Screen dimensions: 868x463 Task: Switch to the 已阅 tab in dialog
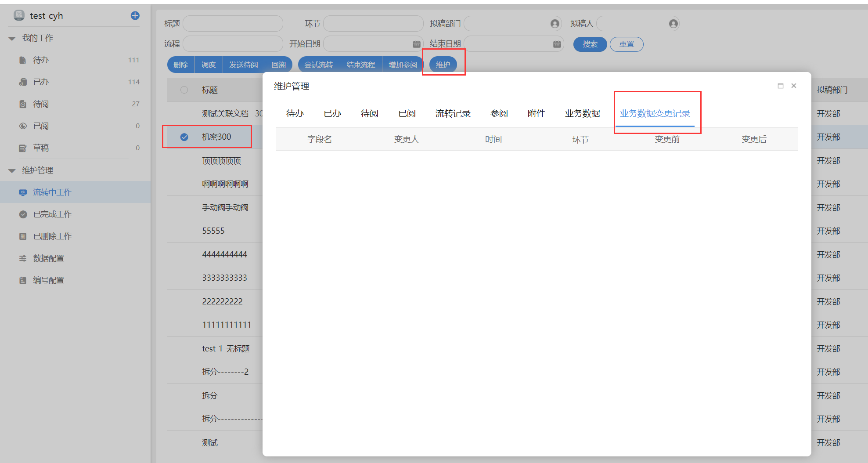[407, 114]
